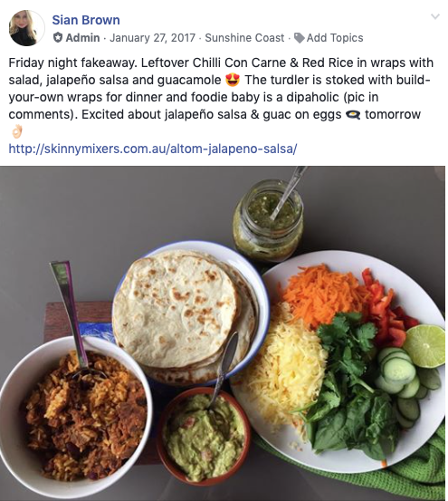Image resolution: width=448 pixels, height=501 pixels.
Task: Click the stacked tortilla wraps in the photo
Action: [x=185, y=314]
